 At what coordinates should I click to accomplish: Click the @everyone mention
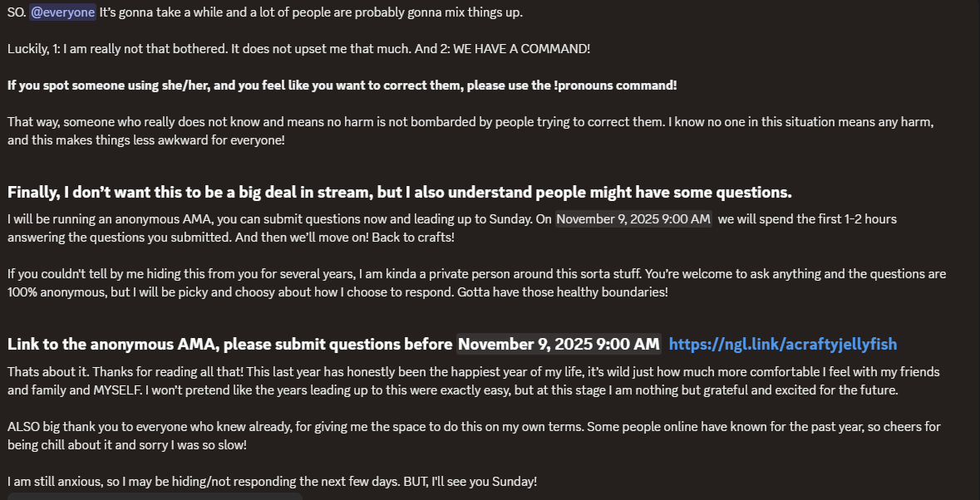[x=63, y=12]
